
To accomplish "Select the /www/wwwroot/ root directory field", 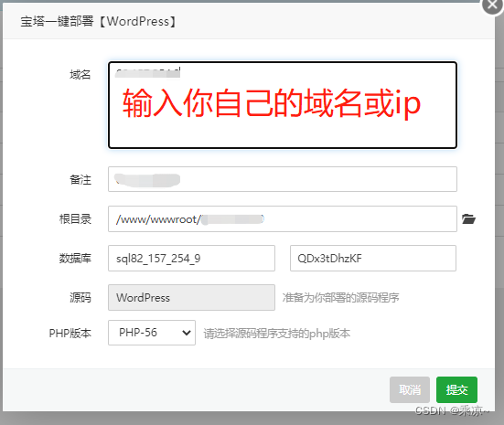I will click(x=283, y=219).
